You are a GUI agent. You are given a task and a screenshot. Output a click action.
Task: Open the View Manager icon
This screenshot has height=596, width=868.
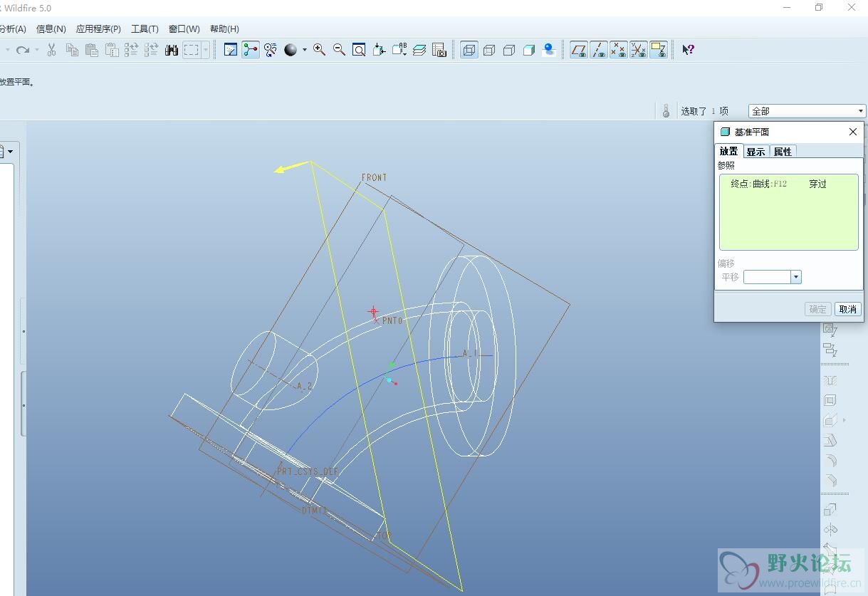tap(439, 50)
